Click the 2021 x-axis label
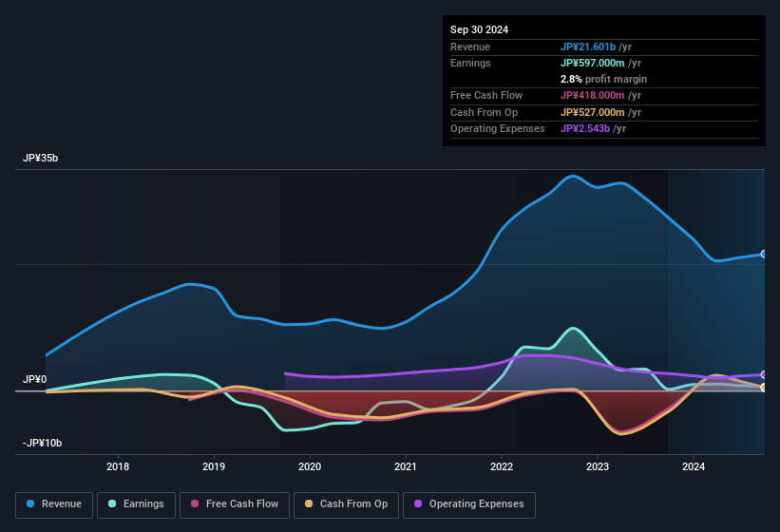 point(406,466)
